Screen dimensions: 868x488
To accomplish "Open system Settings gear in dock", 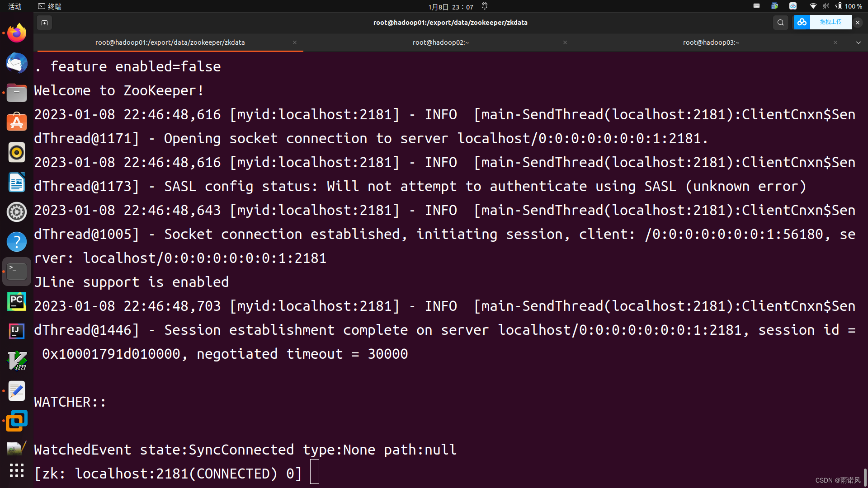I will click(x=17, y=212).
